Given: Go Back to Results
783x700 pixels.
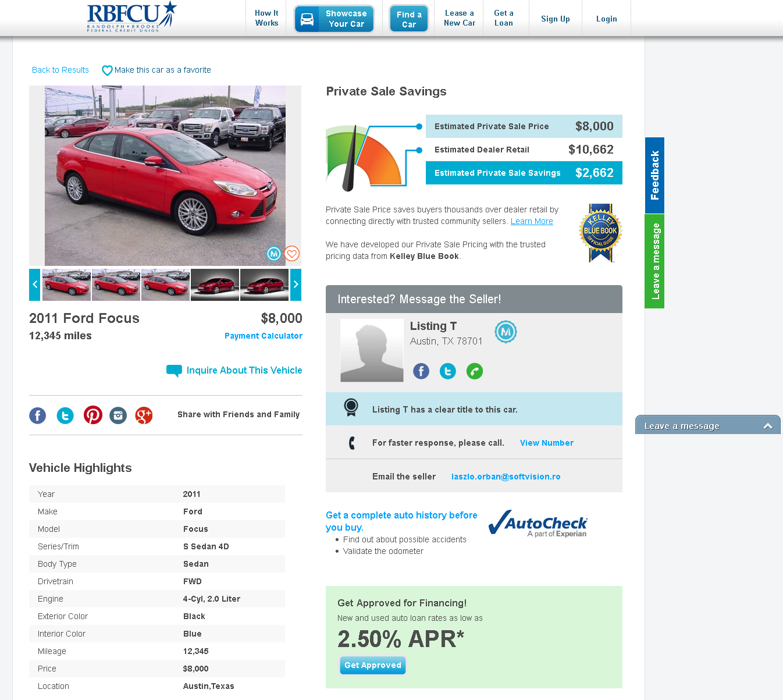Looking at the screenshot, I should click(60, 70).
